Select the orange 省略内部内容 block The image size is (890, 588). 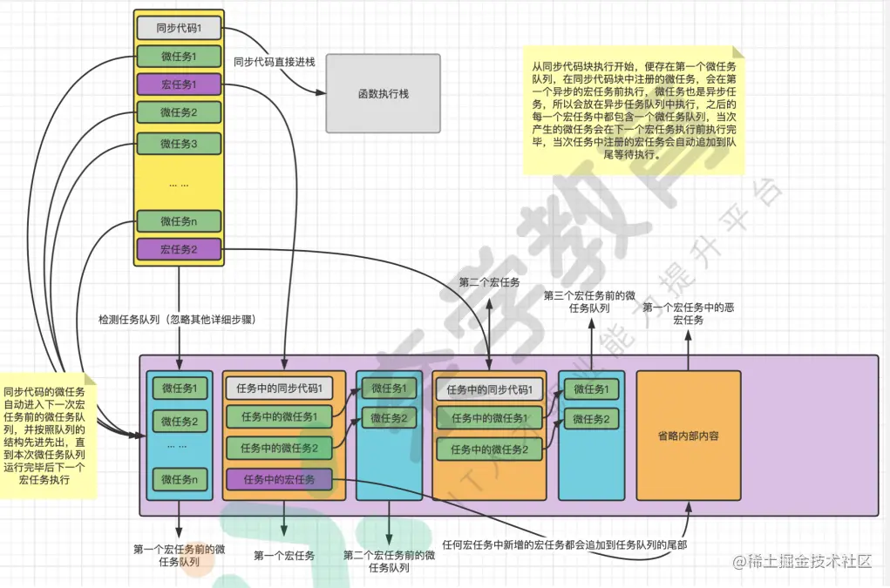click(x=689, y=436)
